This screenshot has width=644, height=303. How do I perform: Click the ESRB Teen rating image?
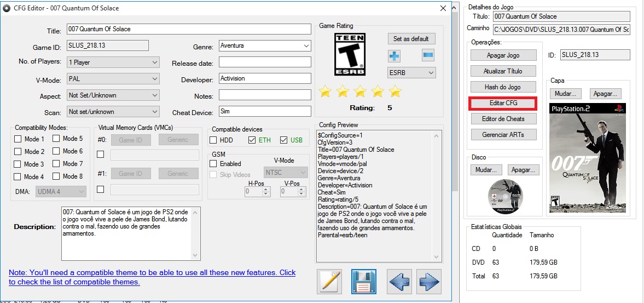350,53
